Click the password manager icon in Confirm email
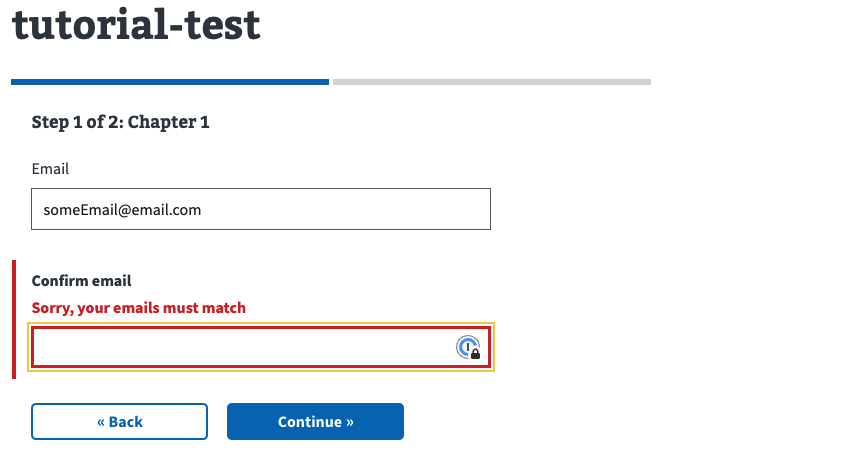This screenshot has height=455, width=846. point(467,347)
